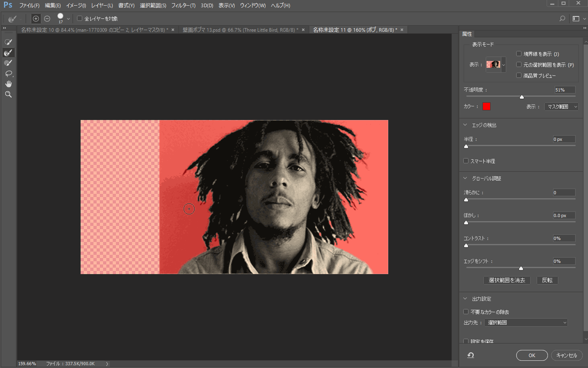Click the 選択範囲を消去 button
Image resolution: width=588 pixels, height=368 pixels.
point(507,280)
